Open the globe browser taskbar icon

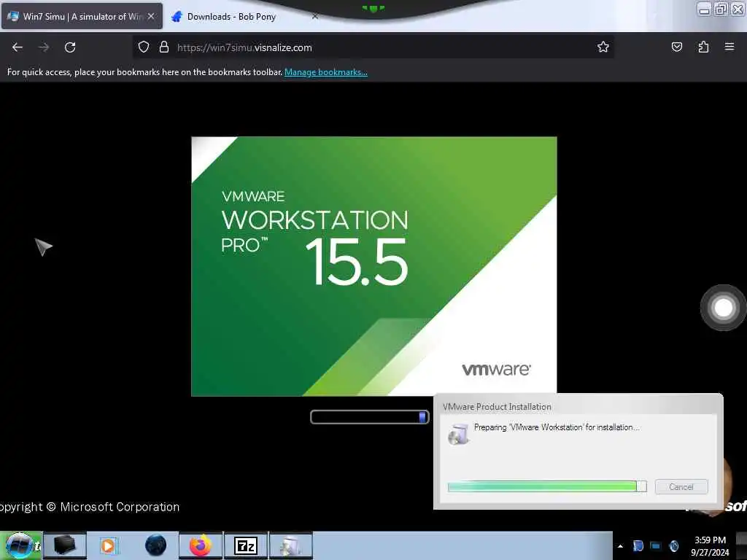coord(156,545)
